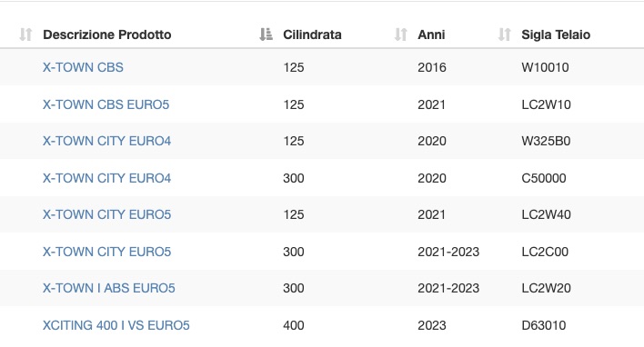Viewport: 644px width, 347px height.
Task: Open X-TOWN CITY EURO5 125cc link
Action: coord(106,214)
